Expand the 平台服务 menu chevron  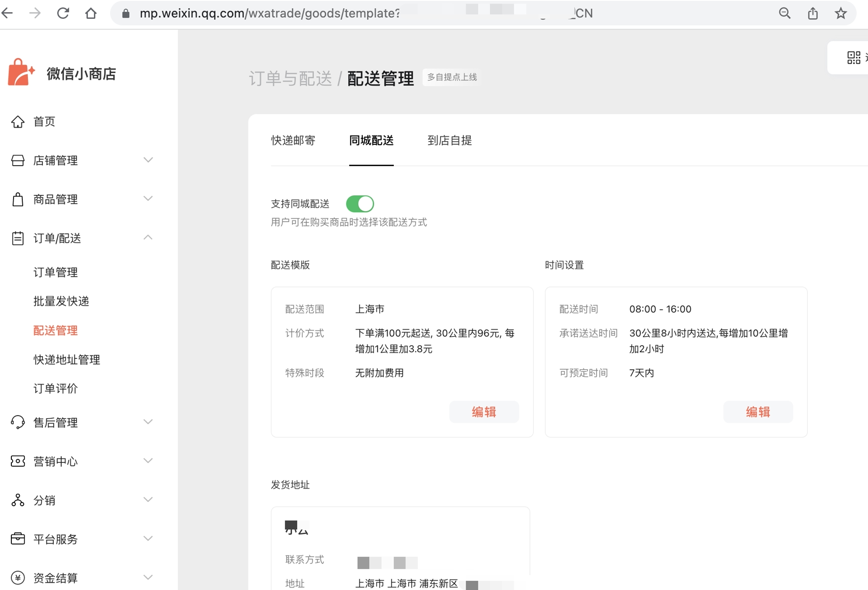[148, 538]
